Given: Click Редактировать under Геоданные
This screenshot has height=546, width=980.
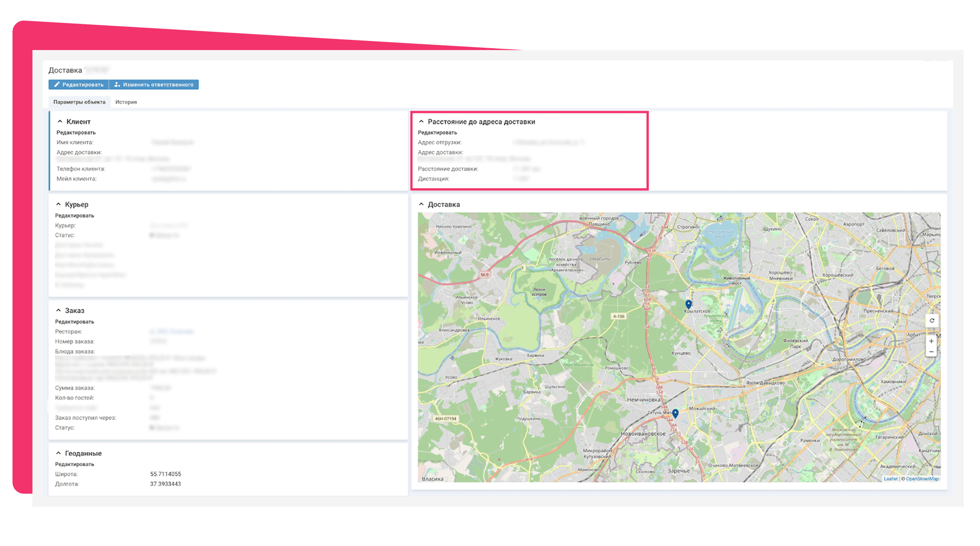Looking at the screenshot, I should pos(74,464).
